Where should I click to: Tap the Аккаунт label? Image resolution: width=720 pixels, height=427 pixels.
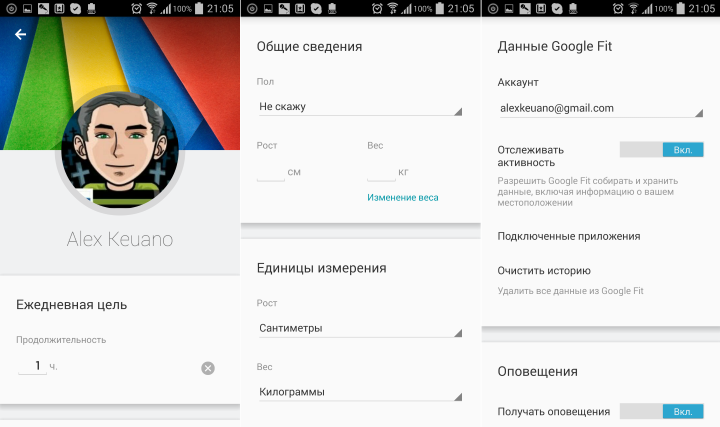518,82
